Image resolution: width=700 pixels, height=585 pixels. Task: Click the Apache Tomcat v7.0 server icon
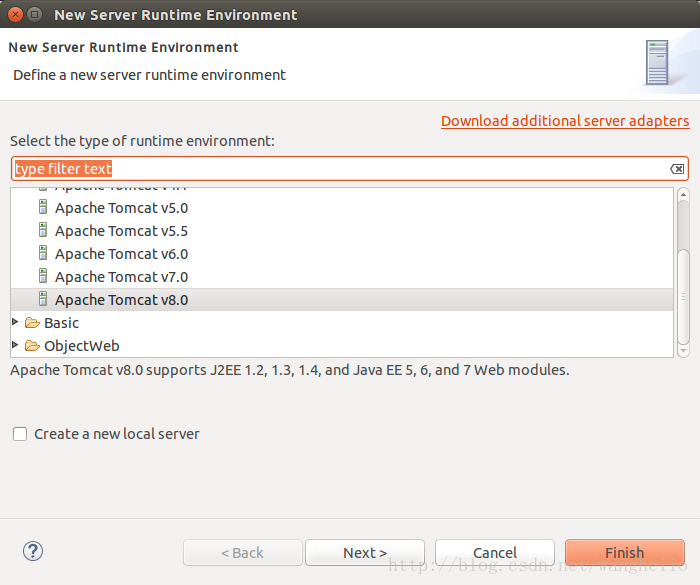tap(43, 276)
